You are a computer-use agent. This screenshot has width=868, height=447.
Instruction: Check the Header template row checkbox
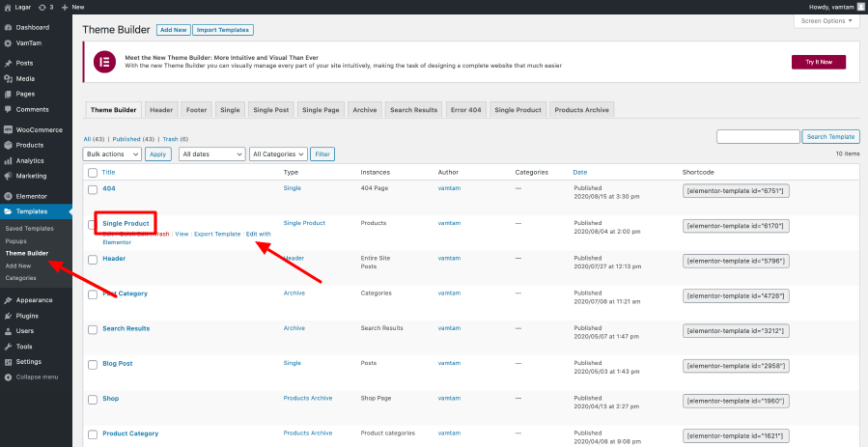point(93,260)
